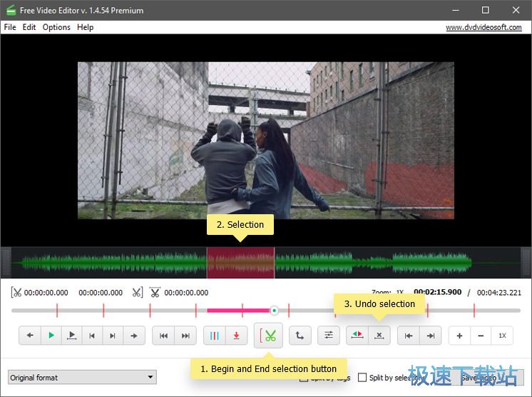The width and height of the screenshot is (532, 397).
Task: Jump to the previous tag with rewind icon
Action: tap(163, 336)
